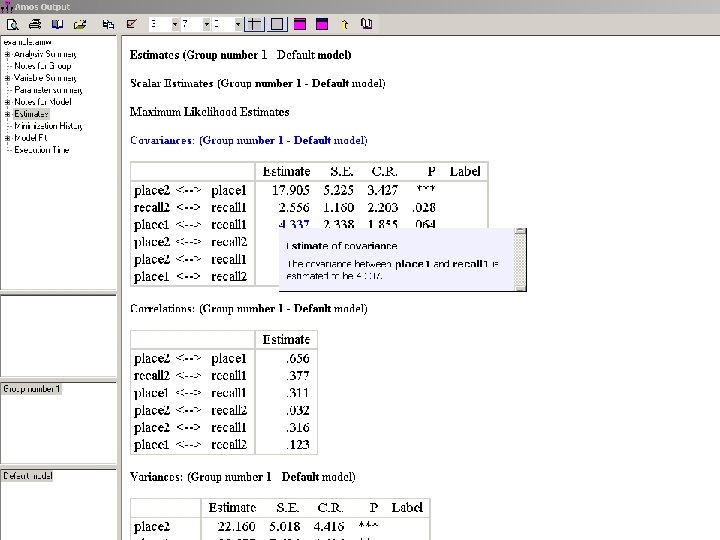Click the variance S.E. value 5.018
Image resolution: width=720 pixels, height=540 pixels.
[x=285, y=526]
